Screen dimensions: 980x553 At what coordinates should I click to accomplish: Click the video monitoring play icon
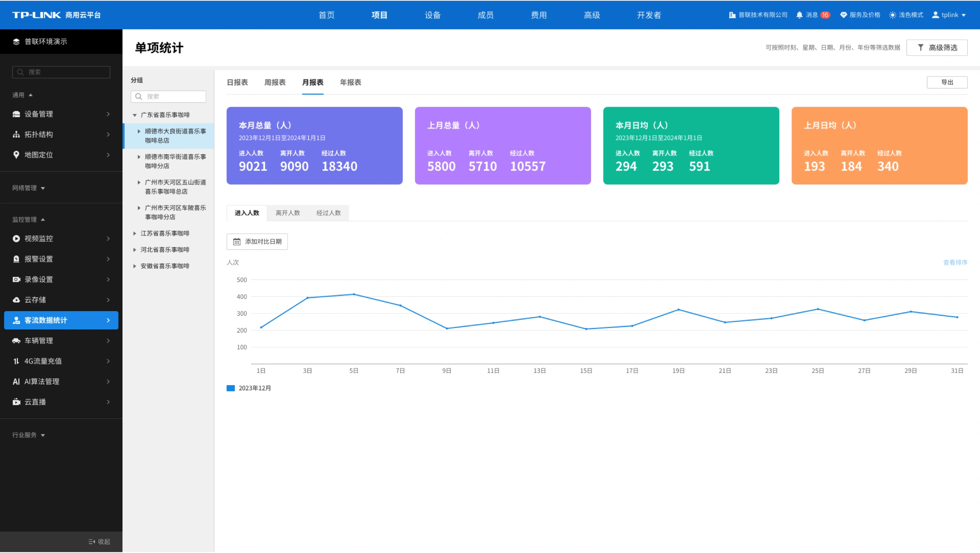16,239
